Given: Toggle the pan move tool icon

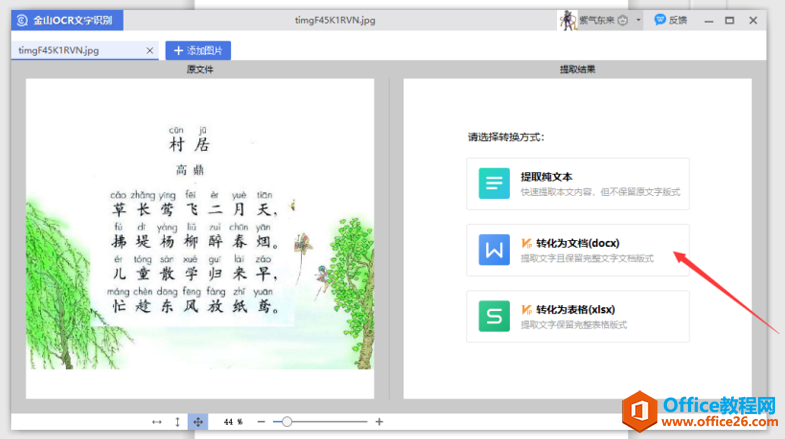Looking at the screenshot, I should (198, 422).
